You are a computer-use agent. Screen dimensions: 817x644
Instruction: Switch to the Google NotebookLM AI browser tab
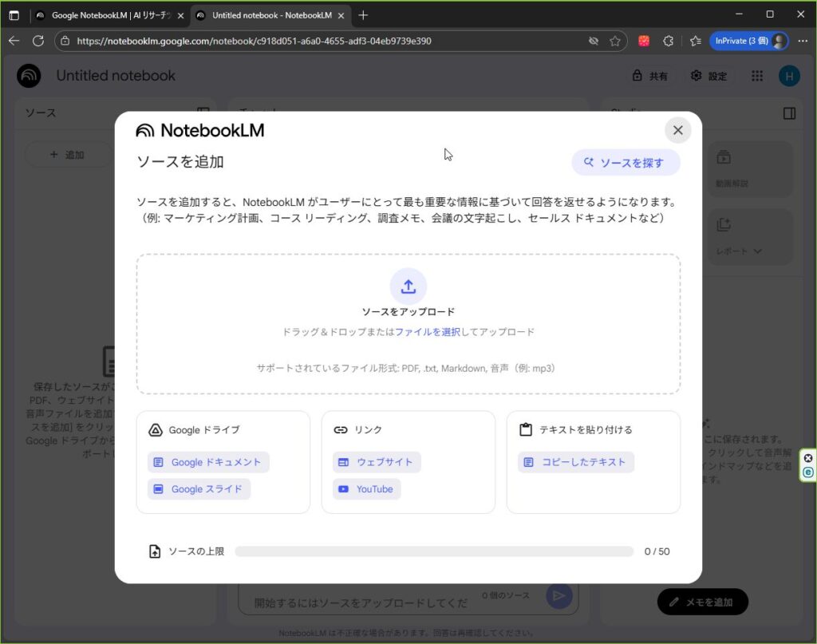pyautogui.click(x=110, y=16)
